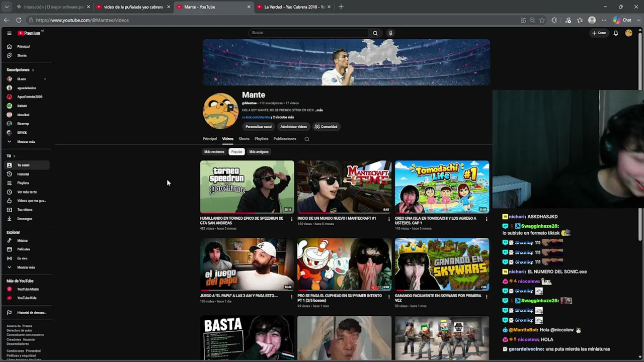The height and width of the screenshot is (362, 644).
Task: Click the Crear button
Action: [599, 33]
